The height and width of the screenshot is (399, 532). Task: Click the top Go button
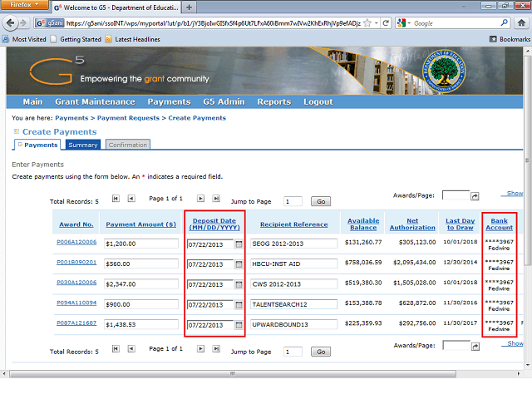(x=320, y=201)
